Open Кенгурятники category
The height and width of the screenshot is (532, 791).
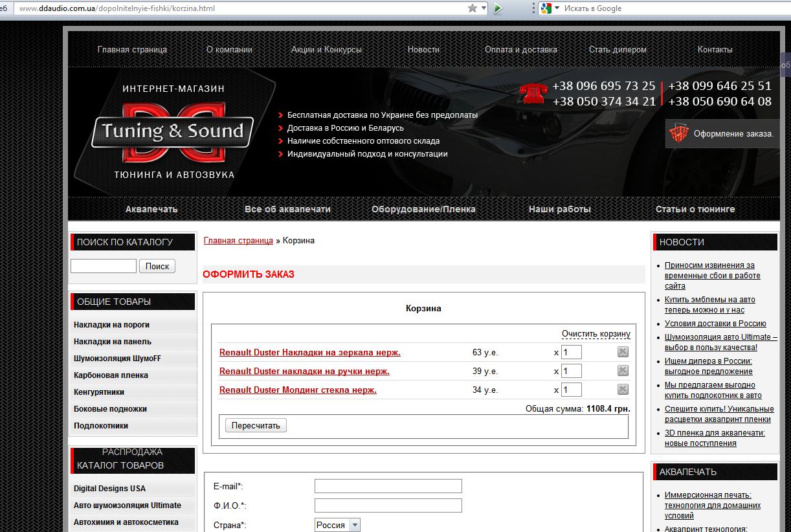pyautogui.click(x=99, y=392)
